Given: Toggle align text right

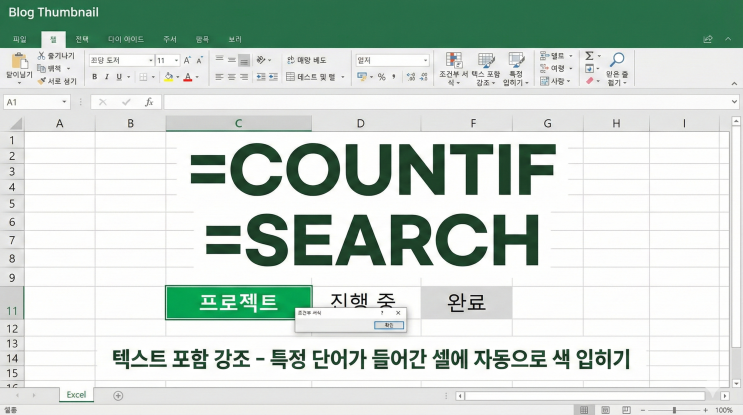Looking at the screenshot, I should [244, 77].
